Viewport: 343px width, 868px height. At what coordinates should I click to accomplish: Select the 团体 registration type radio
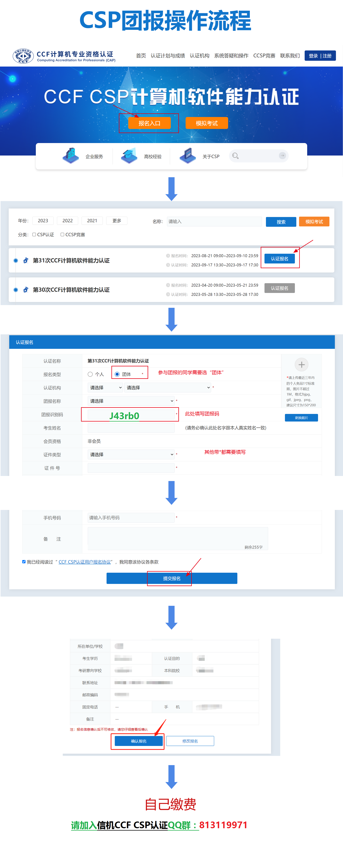pyautogui.click(x=117, y=374)
